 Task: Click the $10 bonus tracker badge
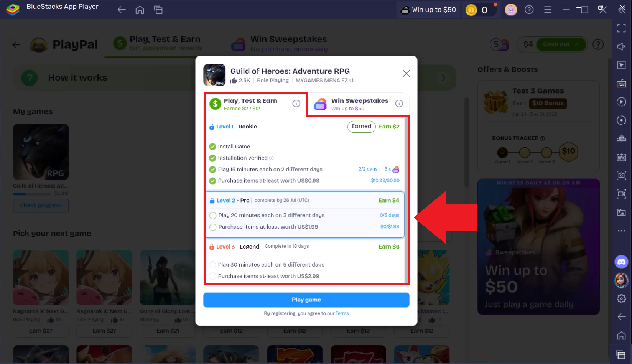(x=568, y=152)
